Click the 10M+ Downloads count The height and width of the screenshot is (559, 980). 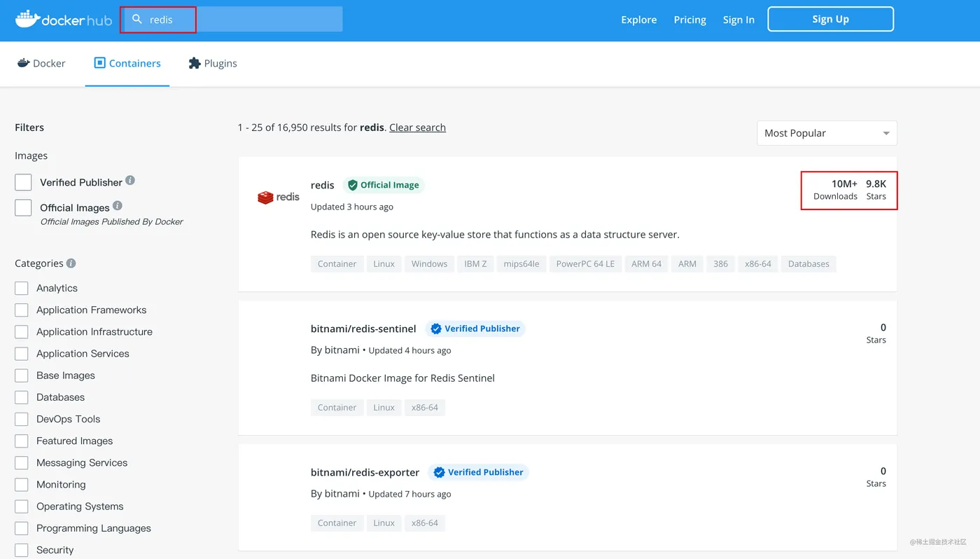836,190
